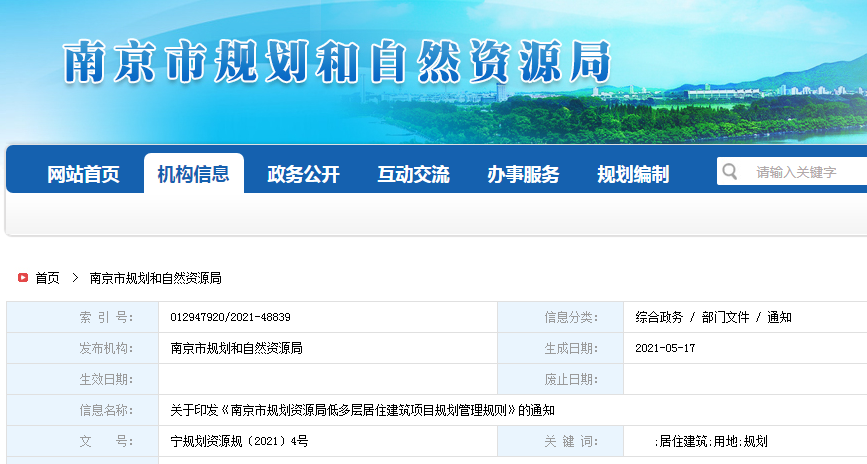Focus the 请输入关键字 search field
Viewport: 867px width, 464px height.
point(805,172)
